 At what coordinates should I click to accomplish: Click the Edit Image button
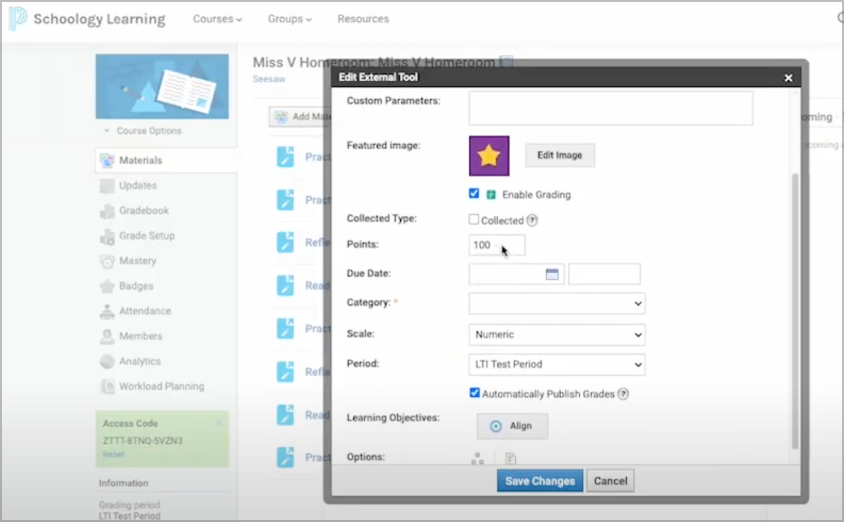[x=560, y=155]
